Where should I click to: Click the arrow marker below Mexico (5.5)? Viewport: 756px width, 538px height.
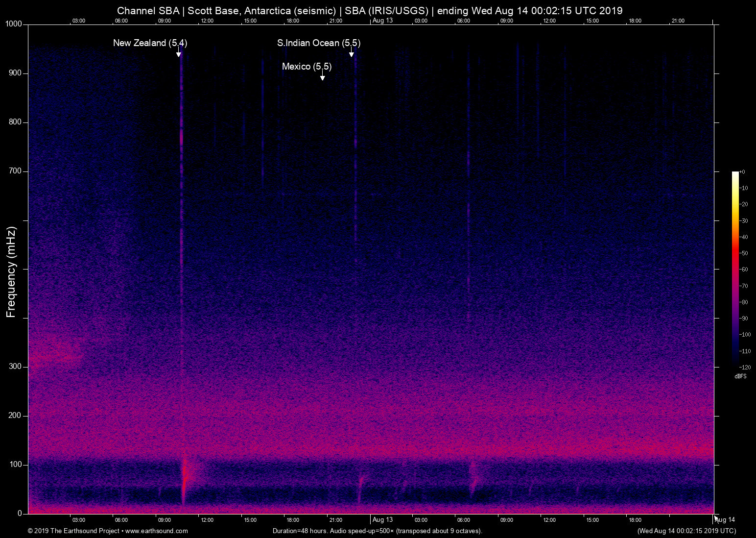[322, 77]
